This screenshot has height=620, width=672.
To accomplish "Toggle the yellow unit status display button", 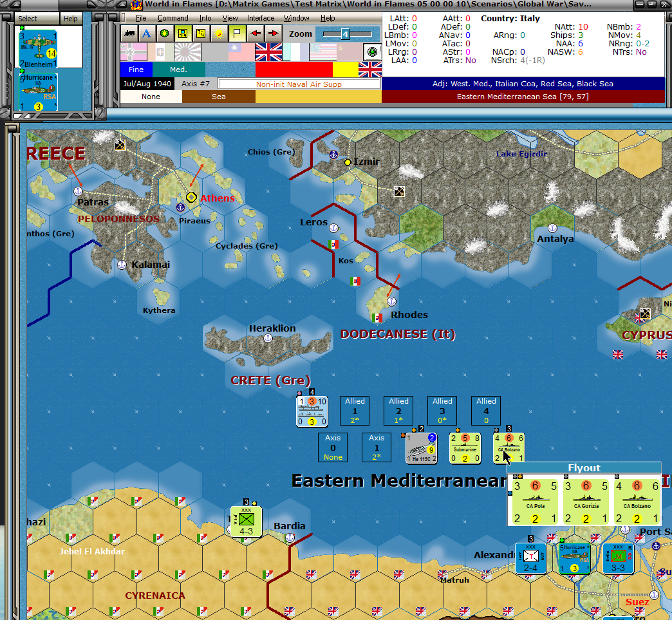I will pos(183,34).
